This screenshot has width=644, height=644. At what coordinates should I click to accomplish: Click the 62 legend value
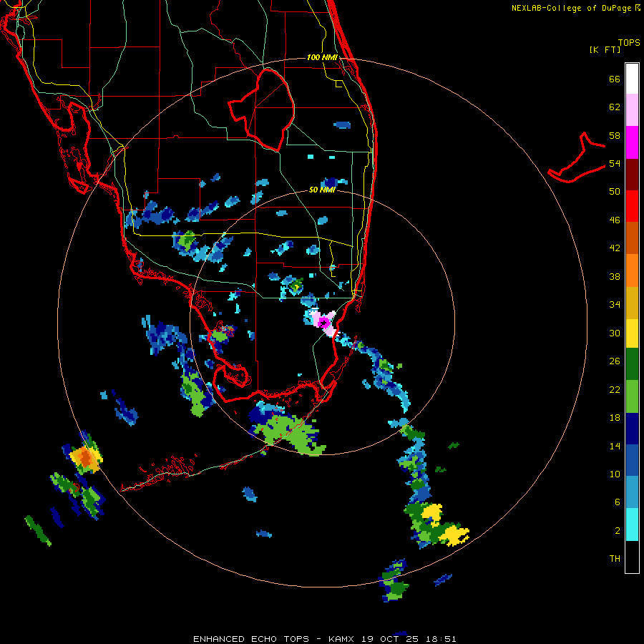615,107
